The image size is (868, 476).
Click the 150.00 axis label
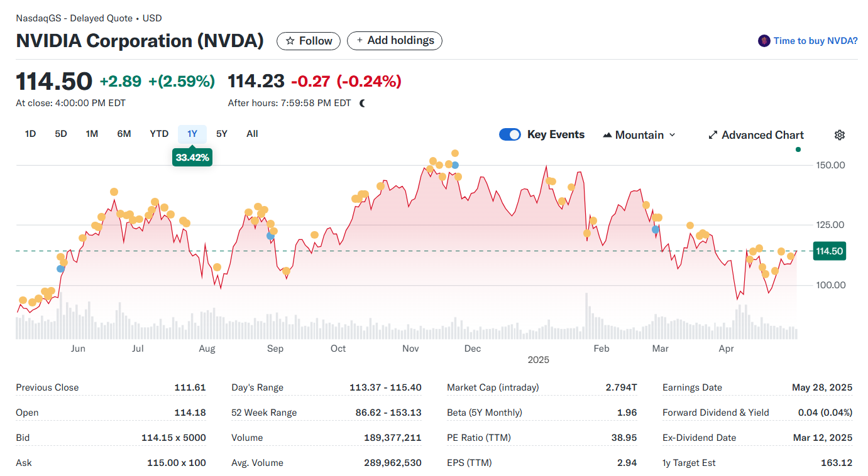point(830,165)
